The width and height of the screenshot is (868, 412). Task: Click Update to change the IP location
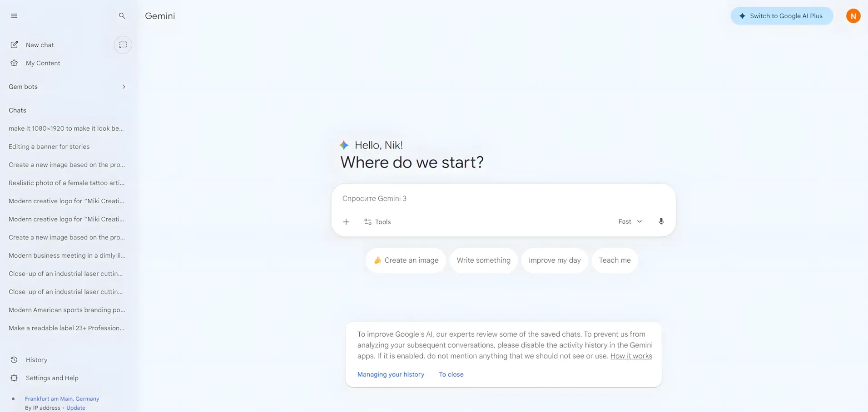tap(75, 407)
